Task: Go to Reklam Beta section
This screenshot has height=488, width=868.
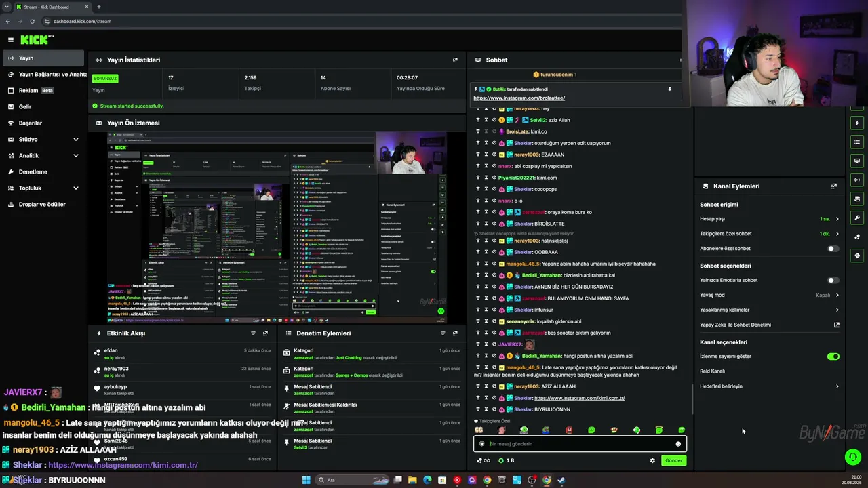Action: click(43, 91)
